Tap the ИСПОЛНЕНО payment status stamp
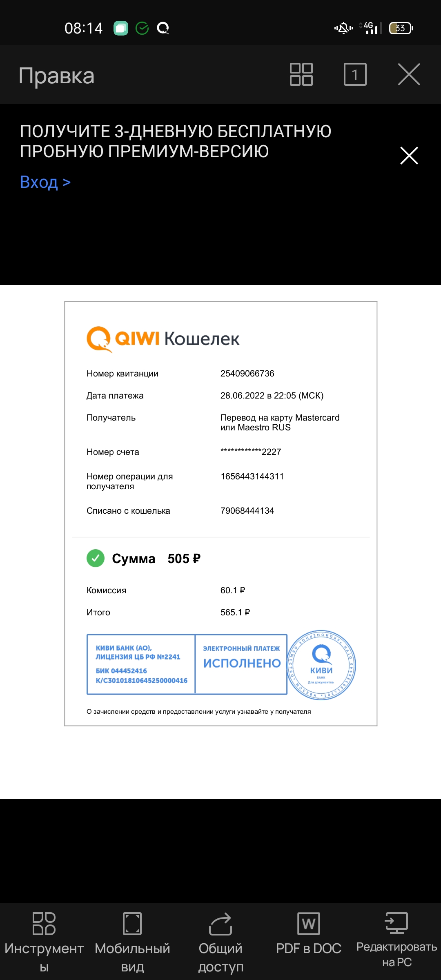This screenshot has width=441, height=980. tap(241, 664)
